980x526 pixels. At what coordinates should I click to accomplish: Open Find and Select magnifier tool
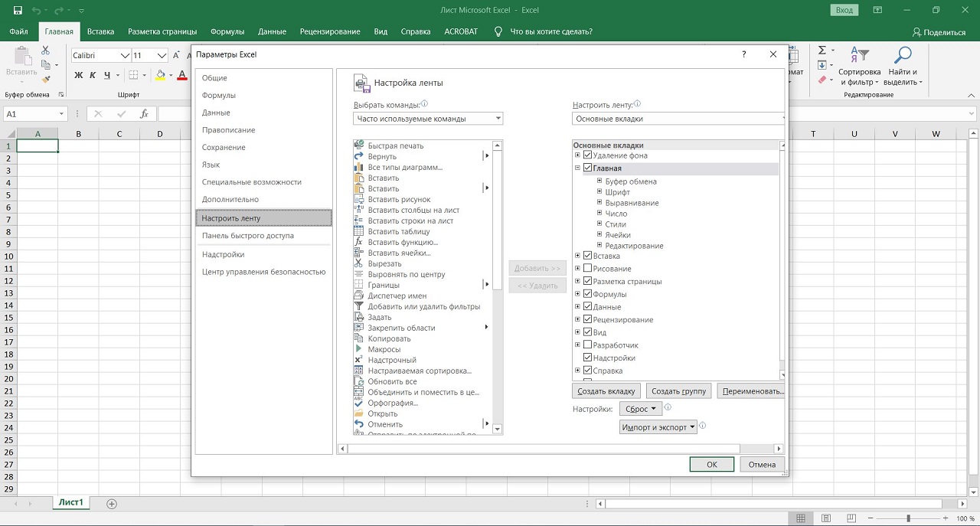[x=903, y=56]
